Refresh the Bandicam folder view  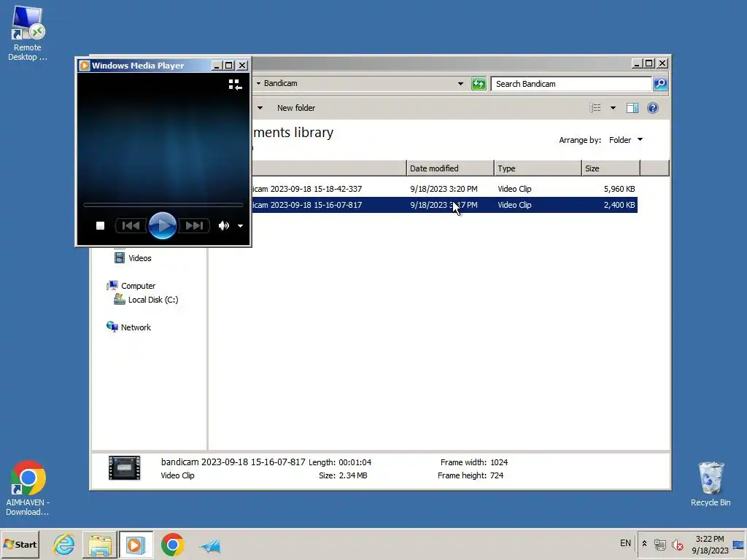click(x=479, y=84)
